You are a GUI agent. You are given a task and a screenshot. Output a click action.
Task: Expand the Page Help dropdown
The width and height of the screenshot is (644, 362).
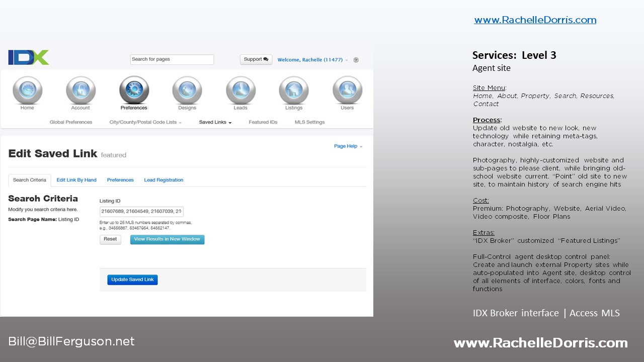pyautogui.click(x=348, y=146)
